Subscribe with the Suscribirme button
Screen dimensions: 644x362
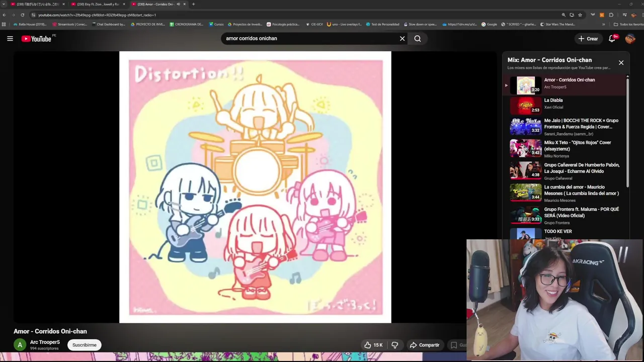(x=85, y=345)
